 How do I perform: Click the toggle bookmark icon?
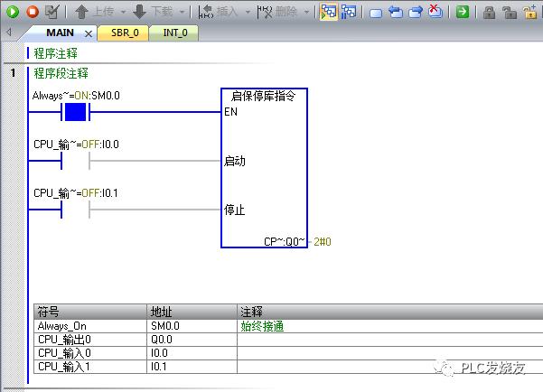pos(376,12)
